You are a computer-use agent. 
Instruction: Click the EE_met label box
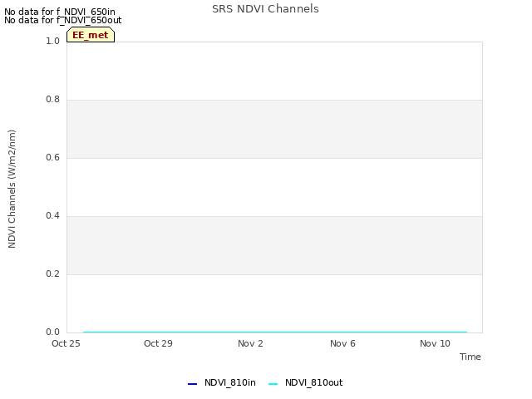(91, 35)
